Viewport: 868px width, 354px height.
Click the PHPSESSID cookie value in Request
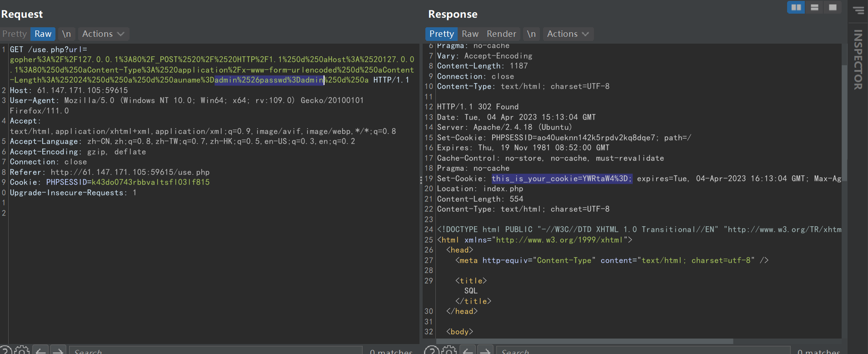(151, 182)
